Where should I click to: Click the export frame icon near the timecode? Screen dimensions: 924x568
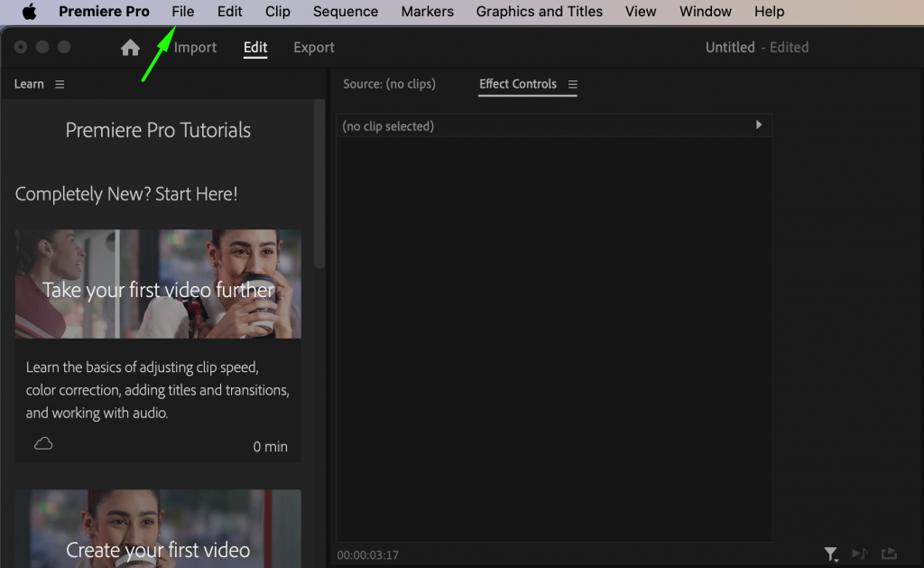890,554
